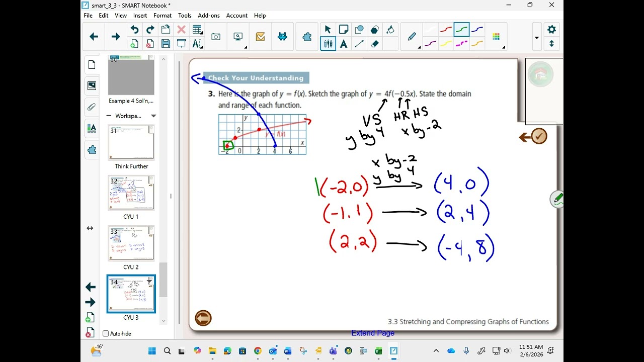This screenshot has height=362, width=644.
Task: Go to previous page using toolbar back arrow
Action: [x=94, y=37]
